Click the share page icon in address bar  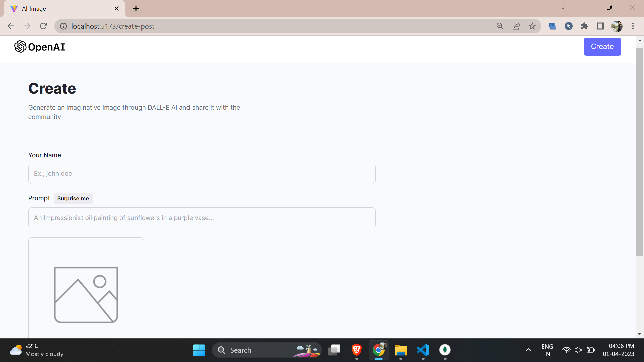point(516,26)
